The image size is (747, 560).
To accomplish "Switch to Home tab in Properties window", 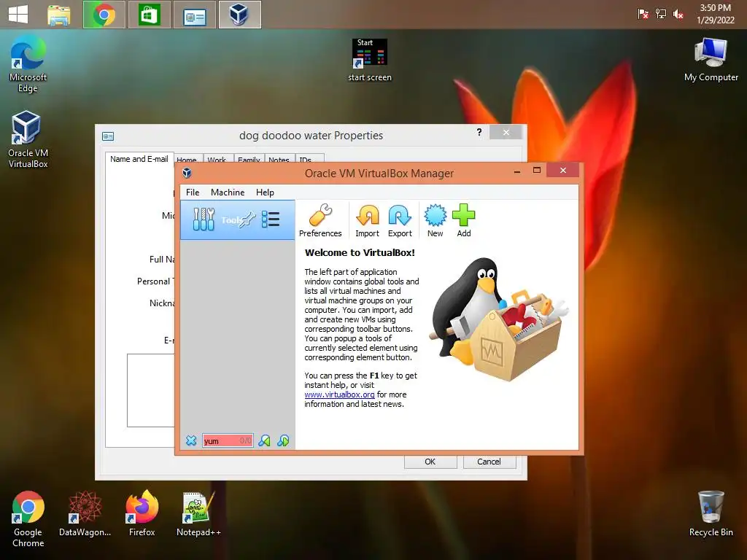I will [186, 160].
